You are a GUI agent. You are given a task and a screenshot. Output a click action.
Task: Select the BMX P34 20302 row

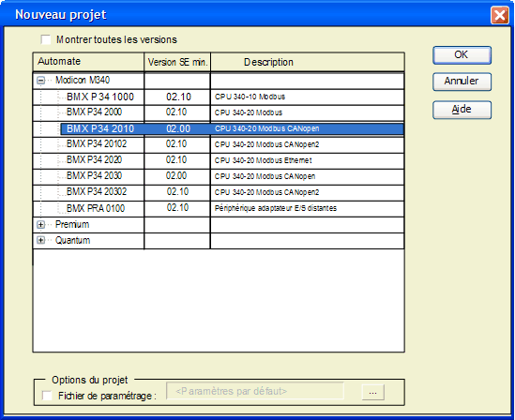pos(219,192)
